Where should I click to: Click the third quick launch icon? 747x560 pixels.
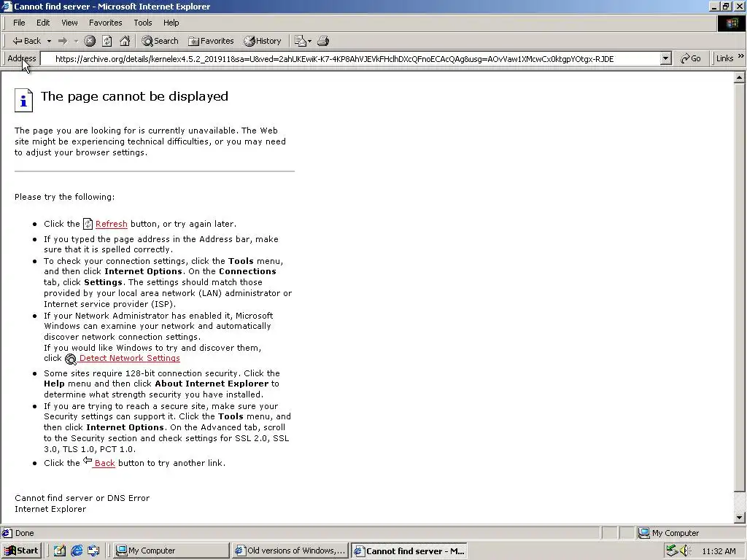click(93, 551)
